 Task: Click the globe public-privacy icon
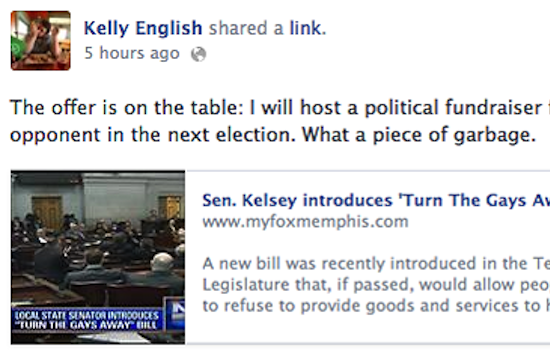[x=199, y=54]
